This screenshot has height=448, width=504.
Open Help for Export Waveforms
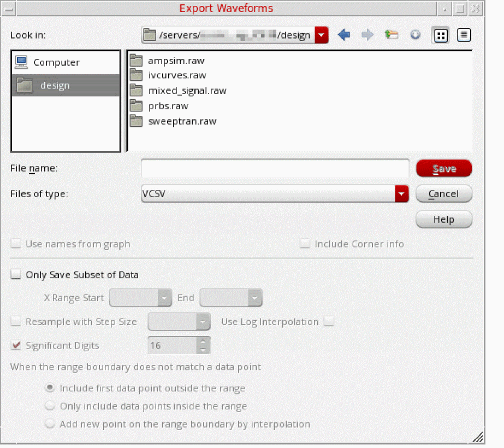(444, 219)
